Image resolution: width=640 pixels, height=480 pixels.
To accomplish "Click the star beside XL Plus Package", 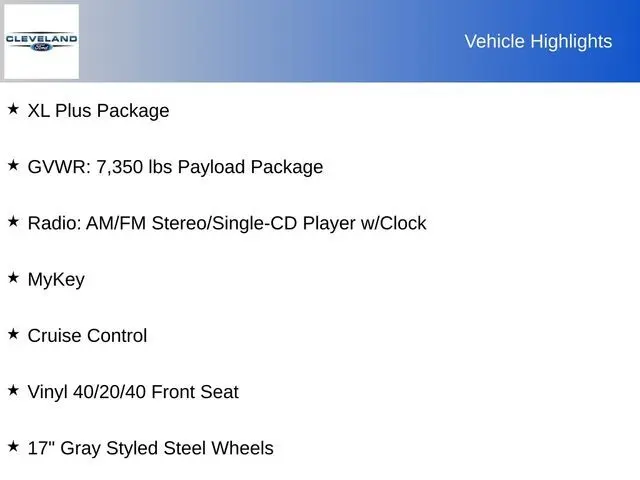I will click(13, 109).
